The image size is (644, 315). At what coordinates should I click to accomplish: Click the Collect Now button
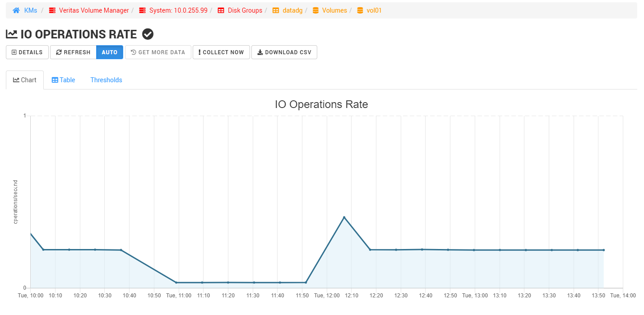(x=221, y=52)
